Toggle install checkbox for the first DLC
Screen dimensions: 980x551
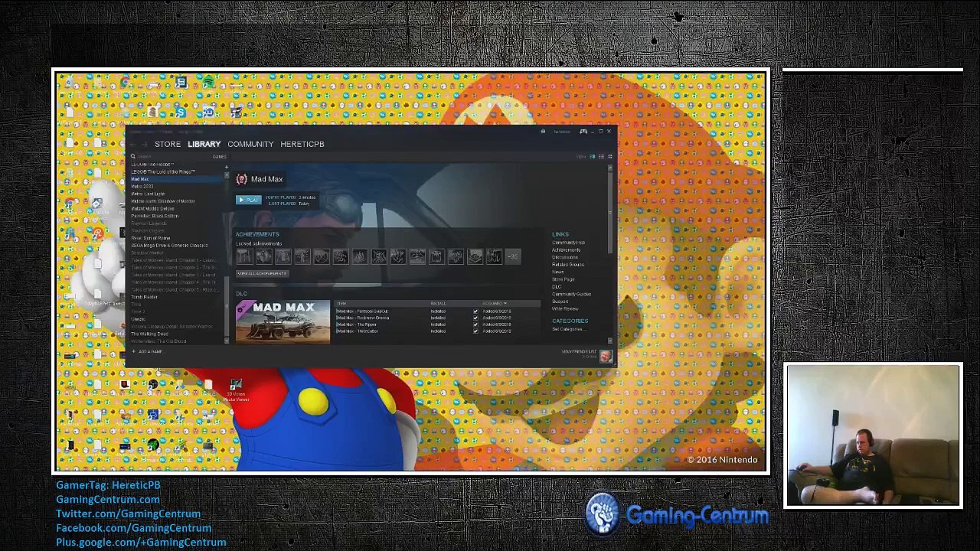click(x=475, y=311)
